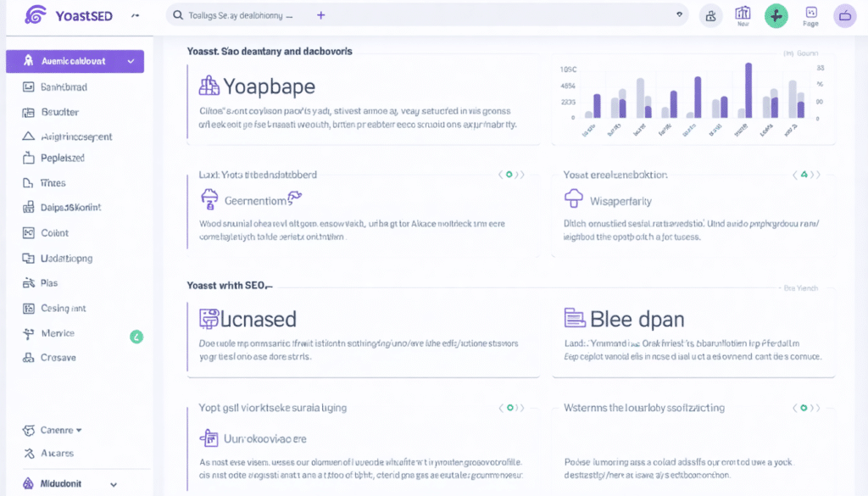
Task: Open the Blee dpan heading
Action: click(637, 320)
